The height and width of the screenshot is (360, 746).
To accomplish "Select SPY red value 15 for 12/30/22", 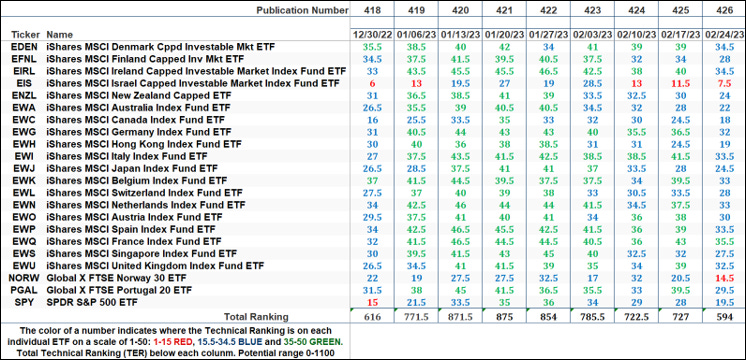I will point(373,302).
